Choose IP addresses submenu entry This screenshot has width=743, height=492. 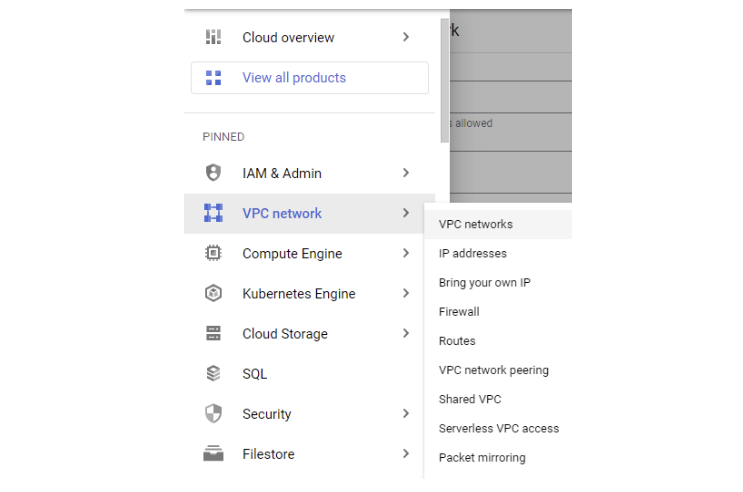pyautogui.click(x=473, y=253)
